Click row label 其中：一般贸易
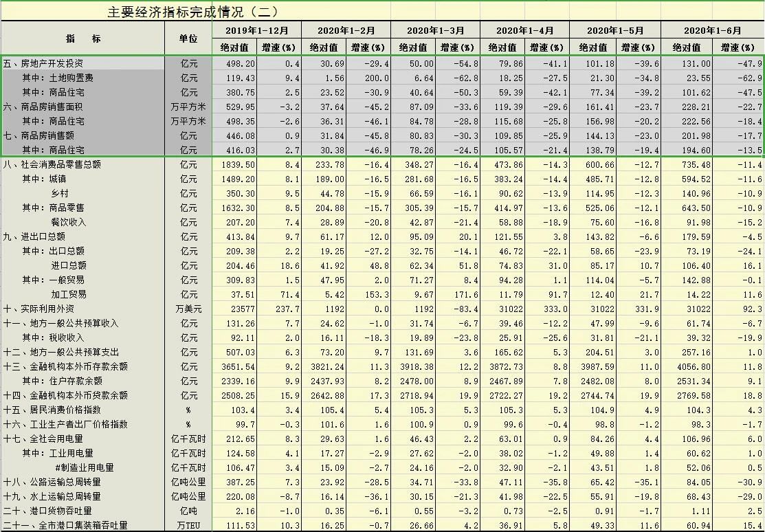765x532 pixels. [x=53, y=280]
